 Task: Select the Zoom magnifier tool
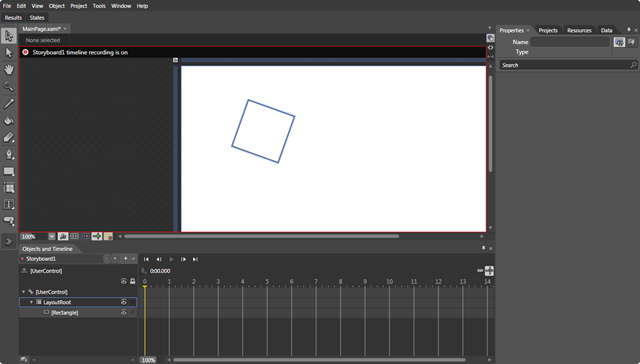tap(9, 87)
